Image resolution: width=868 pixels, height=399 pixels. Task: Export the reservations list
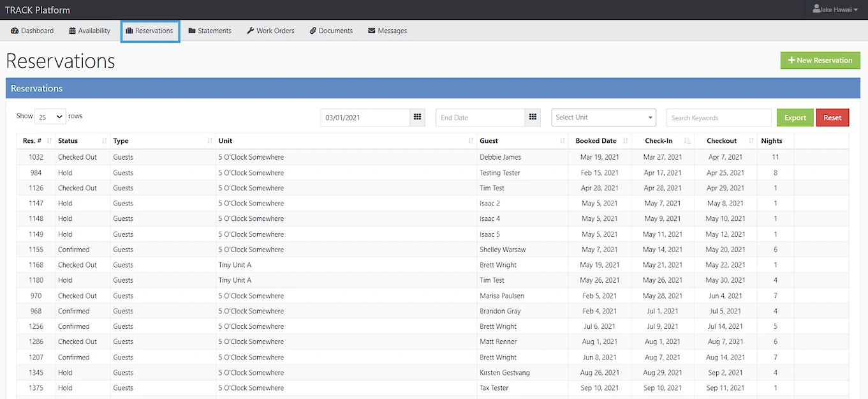(x=795, y=117)
